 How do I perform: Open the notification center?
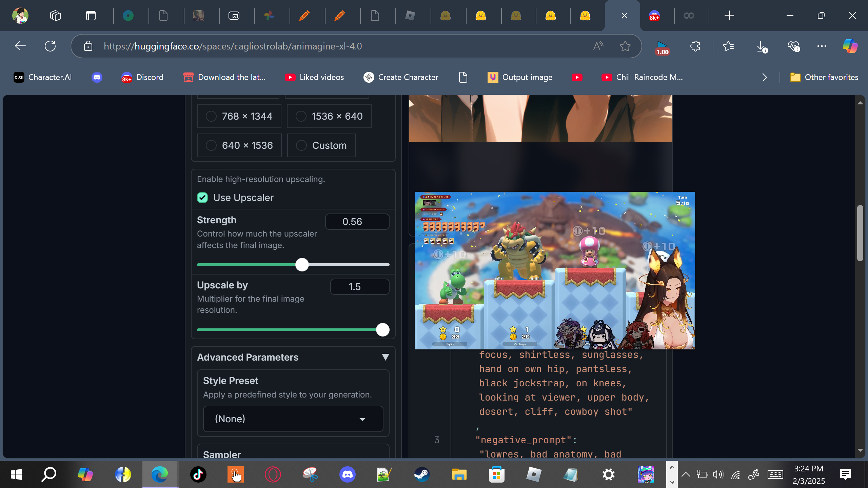[x=846, y=474]
